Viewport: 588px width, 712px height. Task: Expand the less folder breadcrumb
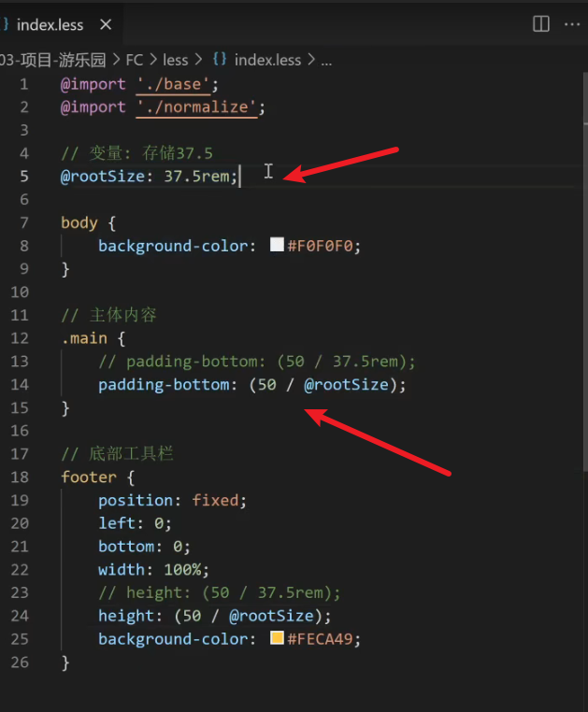pyautogui.click(x=176, y=59)
